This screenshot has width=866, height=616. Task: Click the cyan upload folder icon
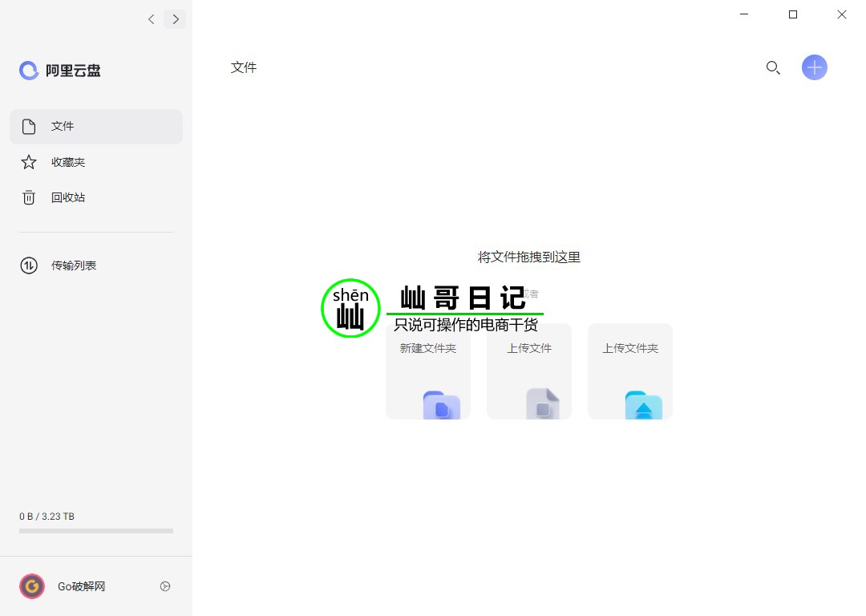coord(643,405)
